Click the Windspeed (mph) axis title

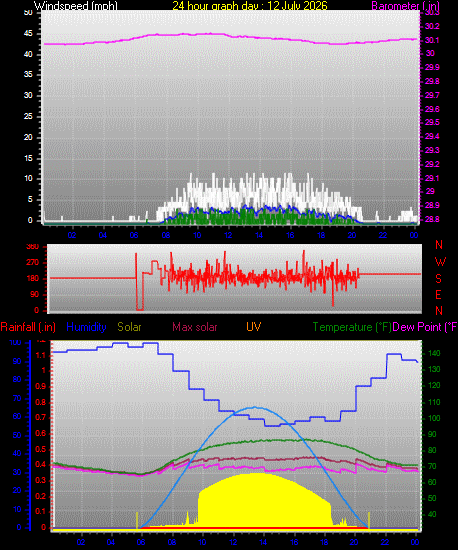coord(75,6)
